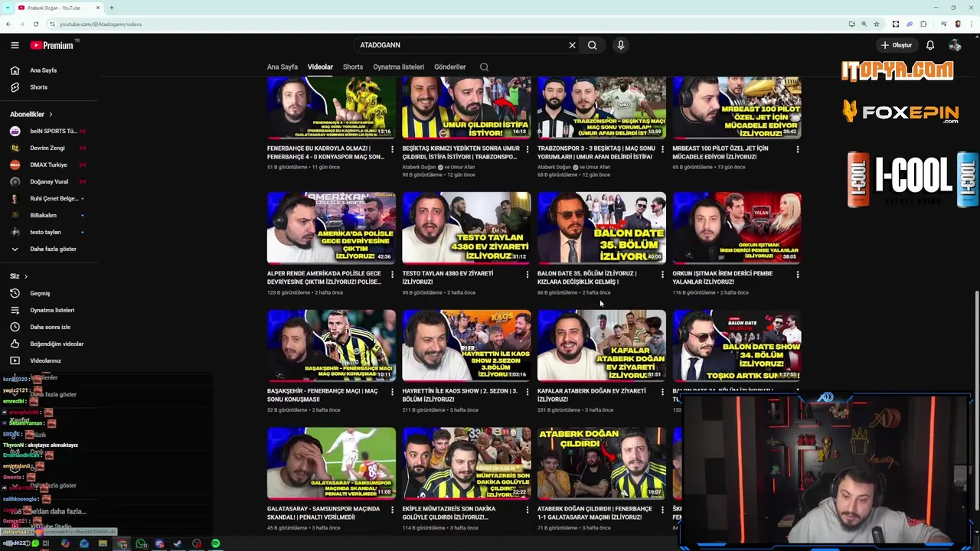The image size is (980, 551).
Task: Switch to Gönderiler channel tab
Action: (x=449, y=67)
